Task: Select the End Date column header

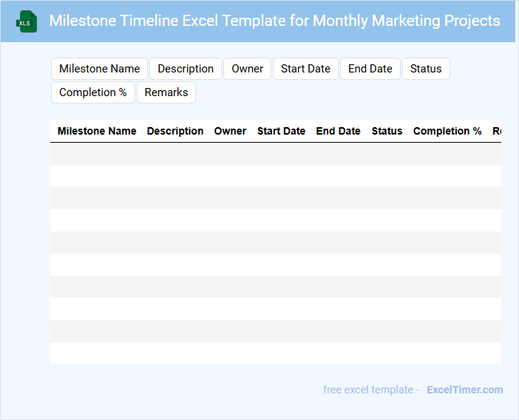Action: click(338, 131)
